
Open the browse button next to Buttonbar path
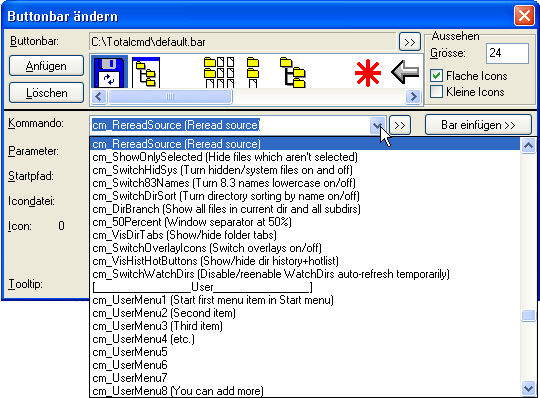tap(410, 42)
